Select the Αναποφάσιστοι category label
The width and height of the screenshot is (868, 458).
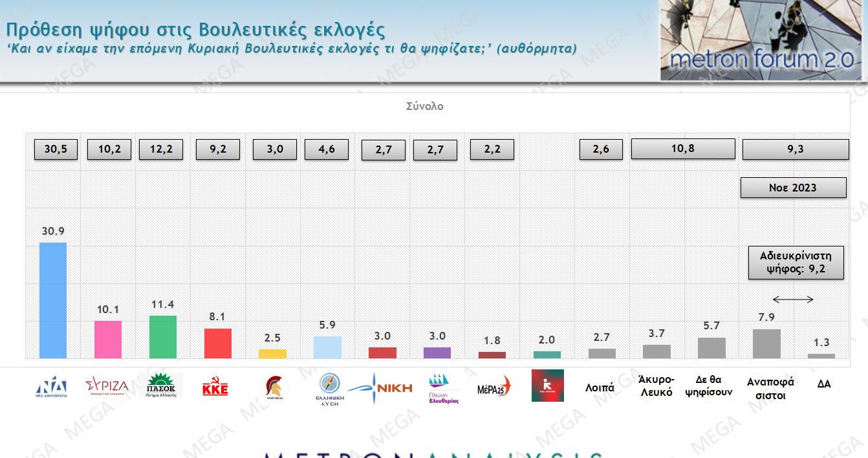(x=770, y=388)
